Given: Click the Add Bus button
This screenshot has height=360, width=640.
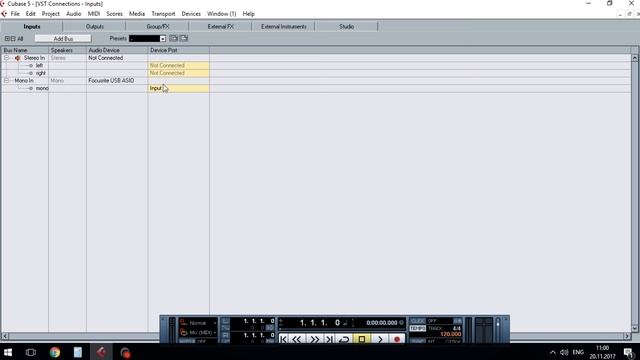Looking at the screenshot, I should click(63, 39).
